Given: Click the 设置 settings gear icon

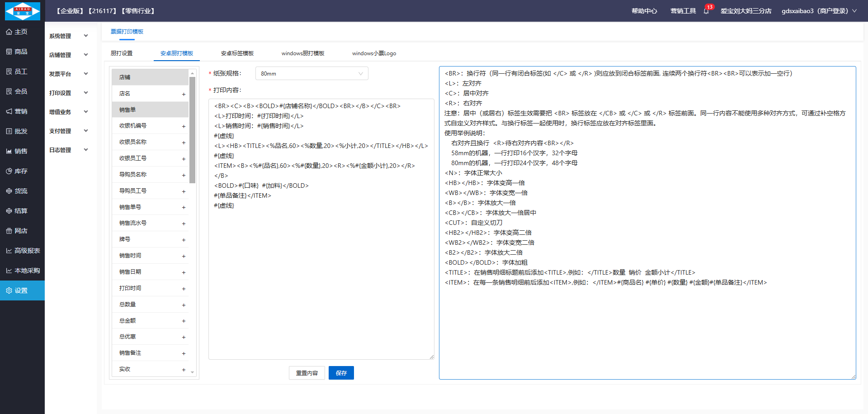Looking at the screenshot, I should 9,291.
